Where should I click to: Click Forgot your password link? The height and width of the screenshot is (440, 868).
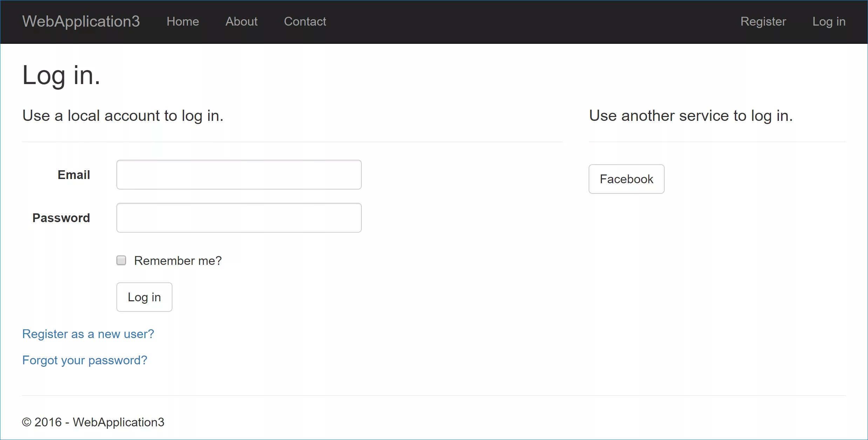click(84, 360)
